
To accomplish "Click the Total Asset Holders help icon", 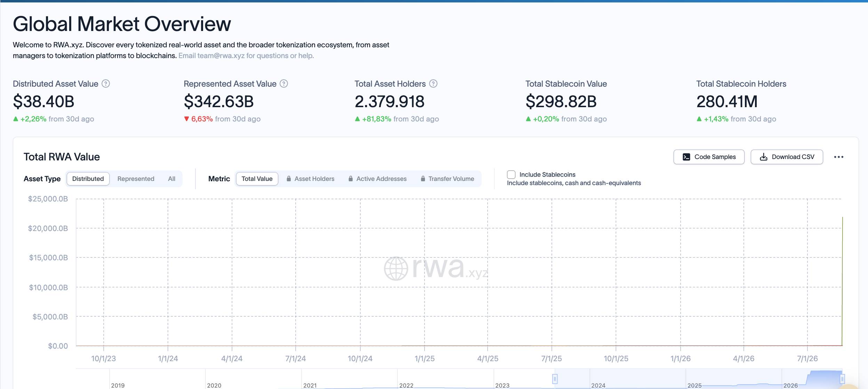I will click(x=433, y=84).
